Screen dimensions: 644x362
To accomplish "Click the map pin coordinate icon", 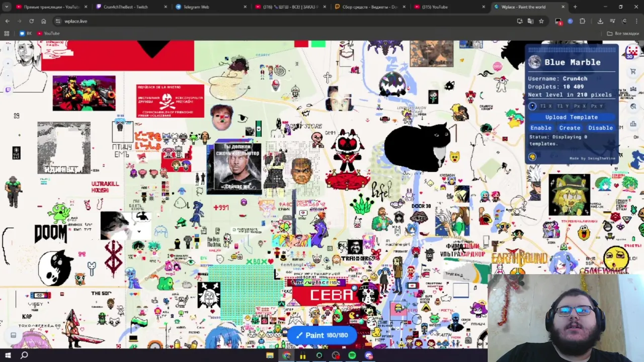I will [x=532, y=106].
